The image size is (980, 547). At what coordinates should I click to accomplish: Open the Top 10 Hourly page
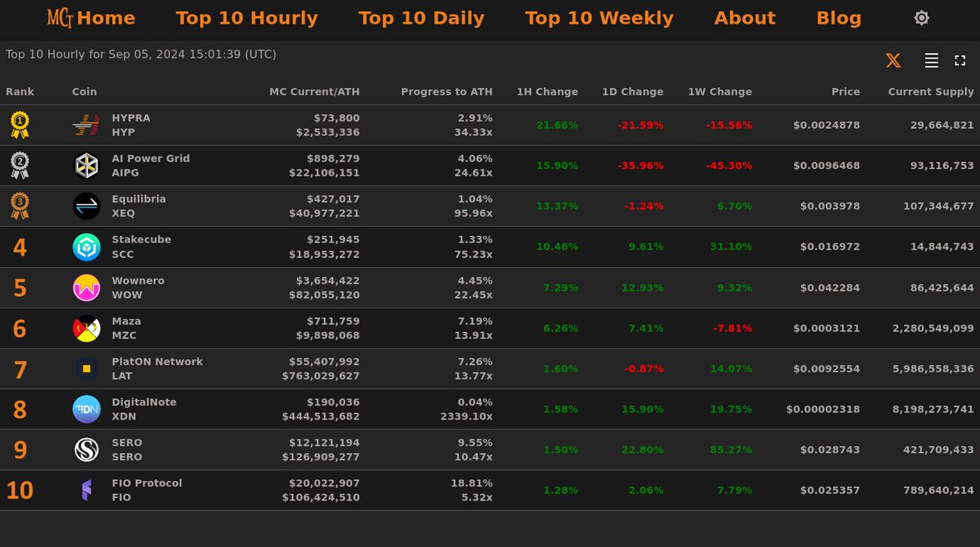point(247,18)
